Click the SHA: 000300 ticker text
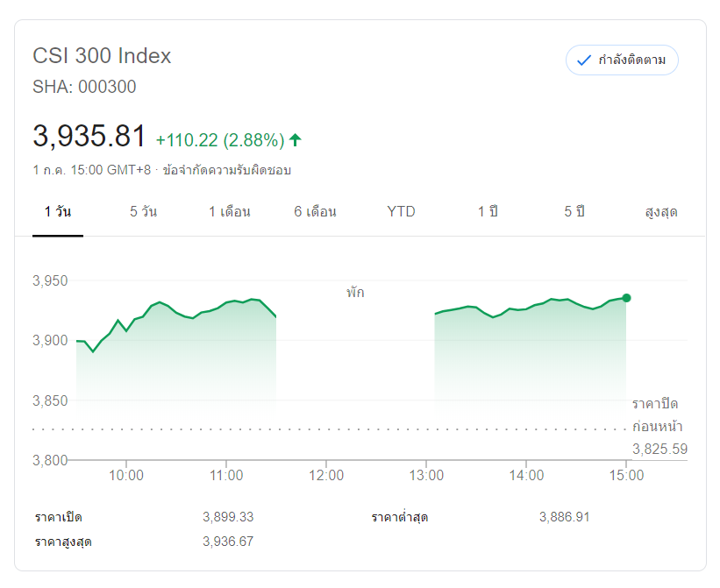720x588 pixels. pyautogui.click(x=84, y=87)
